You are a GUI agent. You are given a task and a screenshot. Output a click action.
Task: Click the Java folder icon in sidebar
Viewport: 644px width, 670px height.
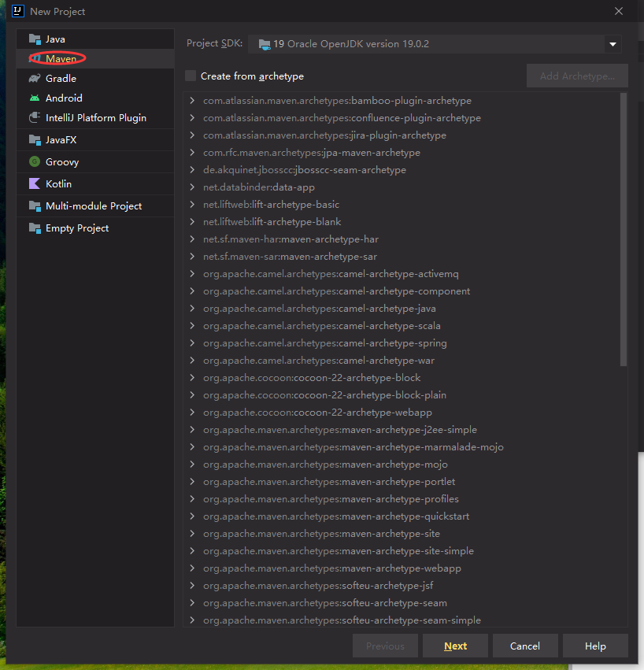coord(35,39)
